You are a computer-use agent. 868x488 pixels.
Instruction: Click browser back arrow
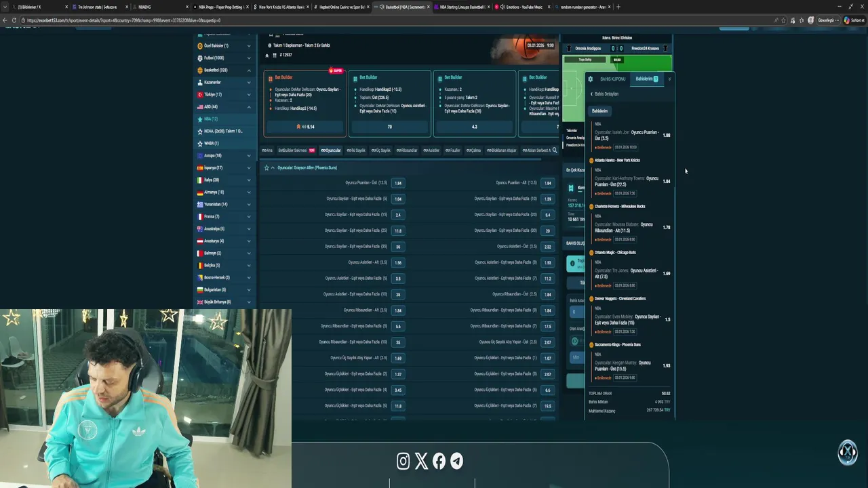pos(5,20)
